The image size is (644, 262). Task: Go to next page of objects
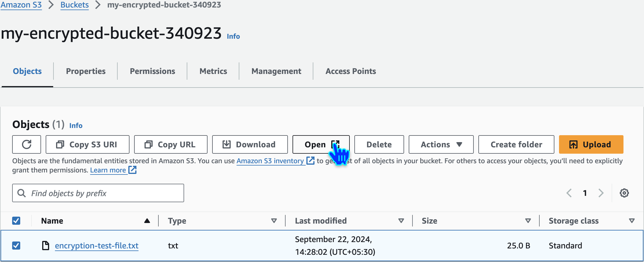tap(601, 193)
